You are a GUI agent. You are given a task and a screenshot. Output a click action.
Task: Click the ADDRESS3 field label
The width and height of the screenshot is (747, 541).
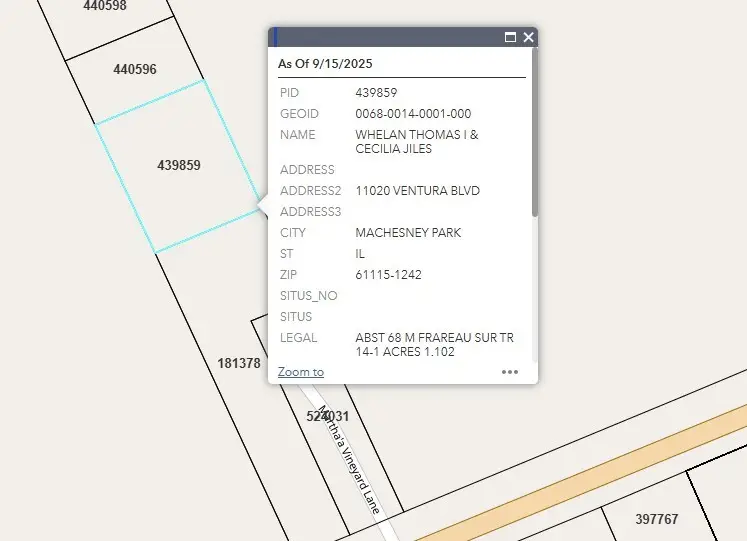(311, 211)
